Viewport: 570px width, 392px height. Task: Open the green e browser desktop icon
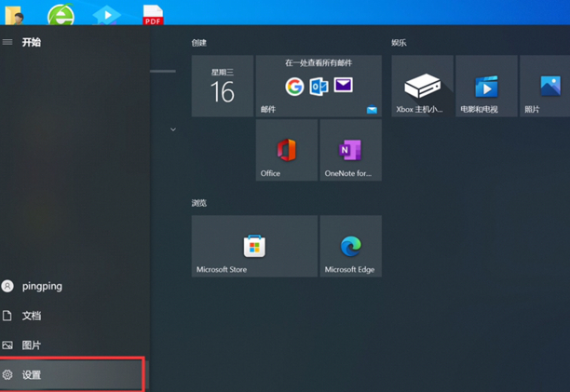[61, 15]
